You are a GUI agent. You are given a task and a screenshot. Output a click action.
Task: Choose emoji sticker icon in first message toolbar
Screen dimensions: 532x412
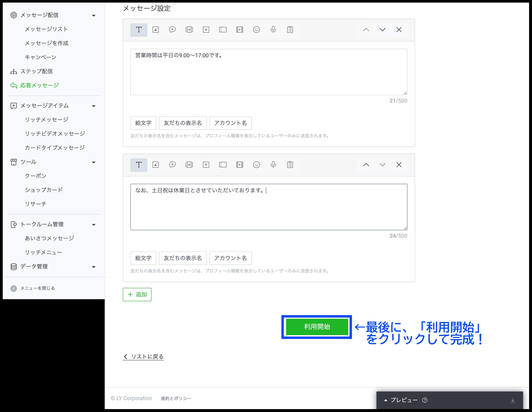(x=256, y=30)
